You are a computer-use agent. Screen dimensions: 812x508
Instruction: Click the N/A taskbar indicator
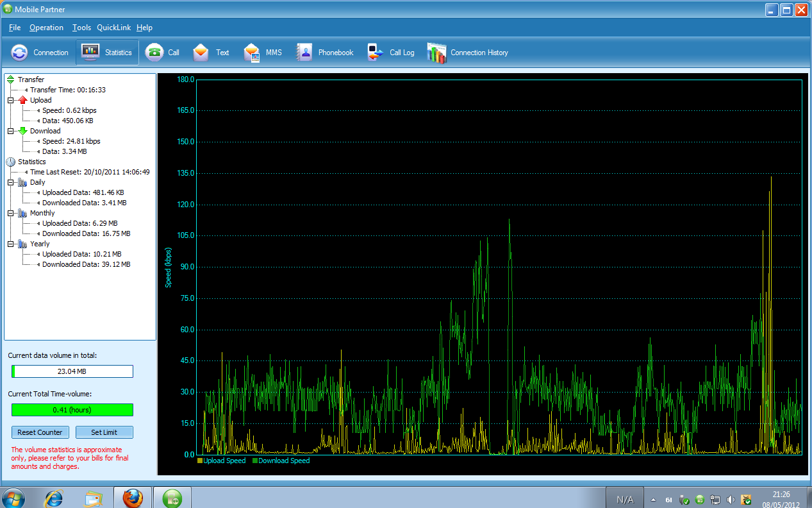click(625, 499)
